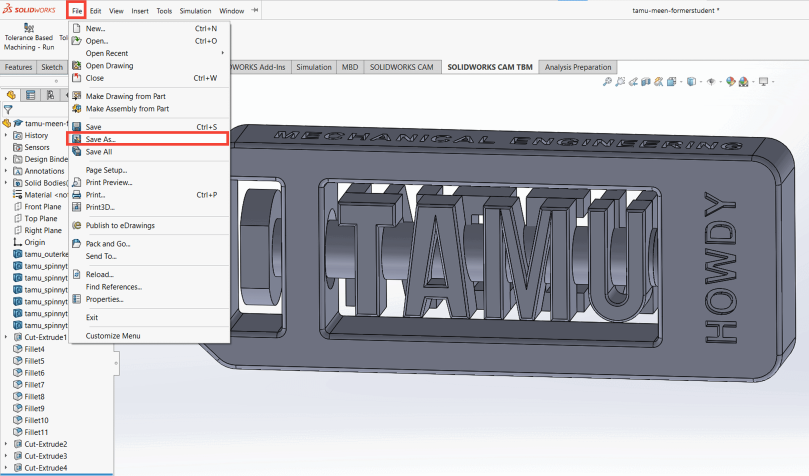Expand the History tree node
The width and height of the screenshot is (809, 476).
pos(6,135)
